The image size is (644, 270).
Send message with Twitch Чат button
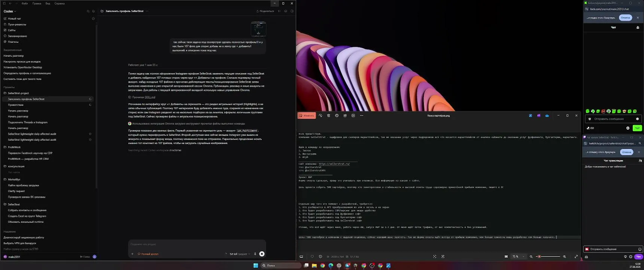(638, 257)
